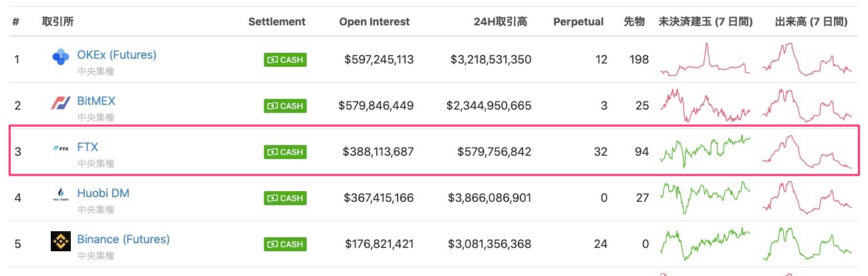Viewport: 868px width, 276px height.
Task: Click the FTX logo icon
Action: click(61, 148)
